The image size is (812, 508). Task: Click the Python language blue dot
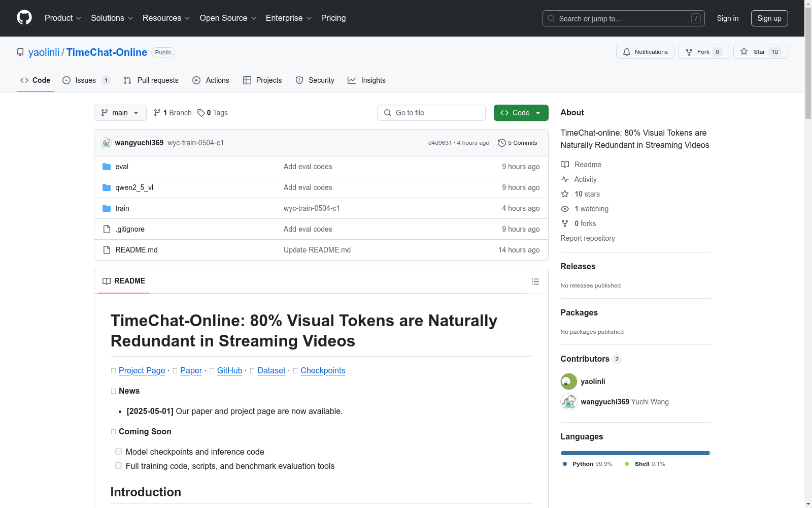pos(565,464)
